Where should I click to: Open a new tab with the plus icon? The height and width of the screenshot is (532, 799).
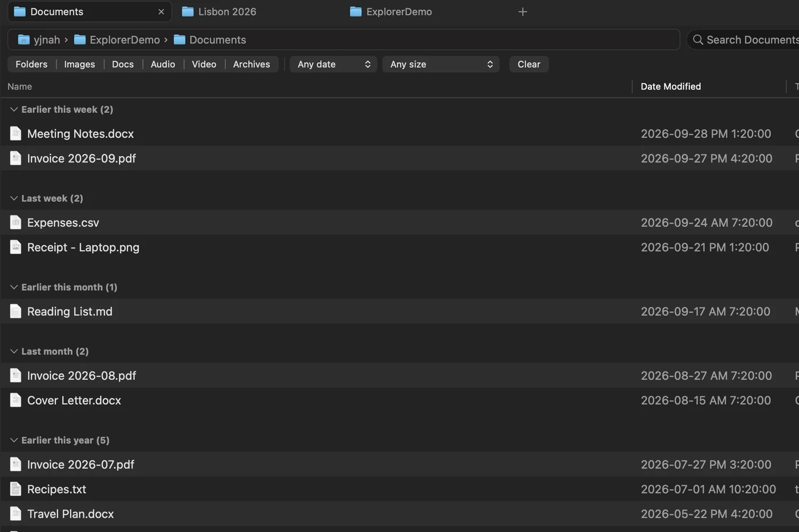[523, 12]
